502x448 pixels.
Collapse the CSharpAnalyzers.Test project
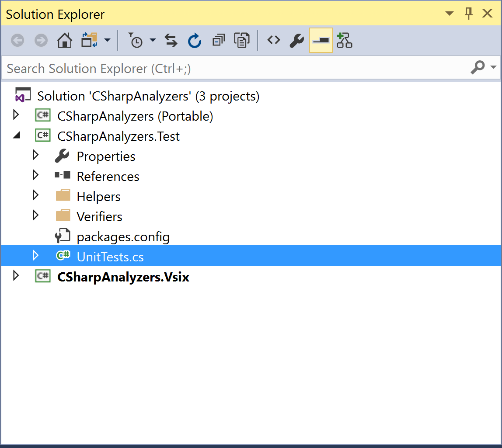[x=17, y=135]
